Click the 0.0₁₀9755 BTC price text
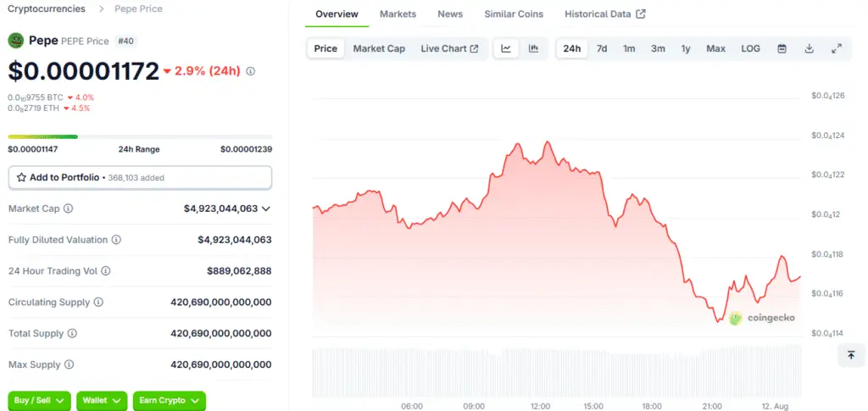The width and height of the screenshot is (868, 411). (x=36, y=97)
